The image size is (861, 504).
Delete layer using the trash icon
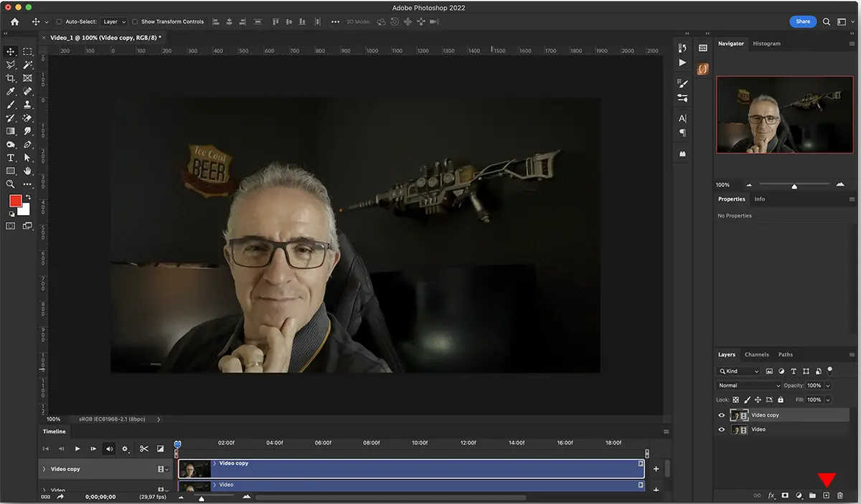coord(840,495)
